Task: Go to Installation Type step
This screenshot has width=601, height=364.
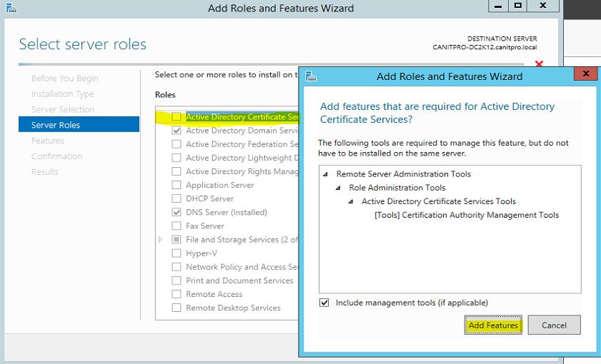Action: pyautogui.click(x=62, y=93)
